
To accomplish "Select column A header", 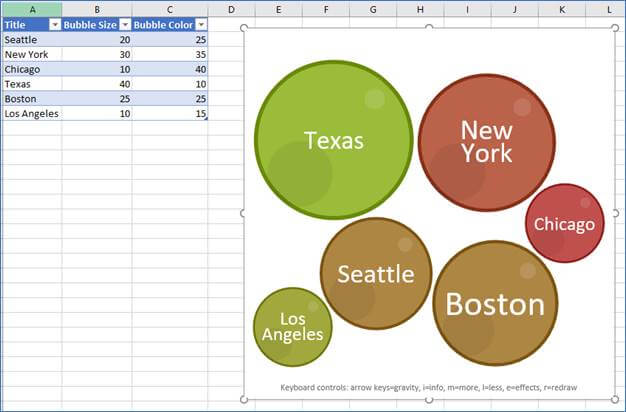I will pyautogui.click(x=32, y=10).
